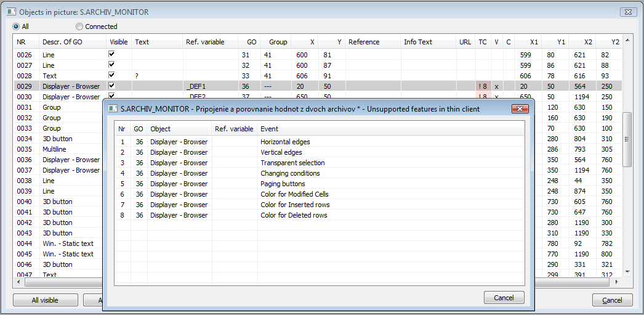The width and height of the screenshot is (644, 315).
Task: Click the Cancel button in Unsupported features dialog
Action: (504, 298)
